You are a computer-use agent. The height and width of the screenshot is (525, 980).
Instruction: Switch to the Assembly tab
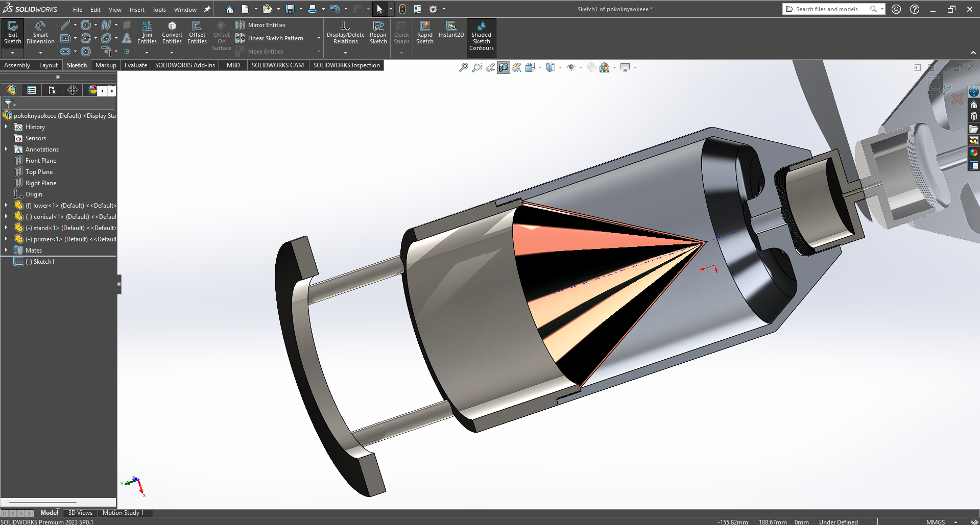click(17, 65)
